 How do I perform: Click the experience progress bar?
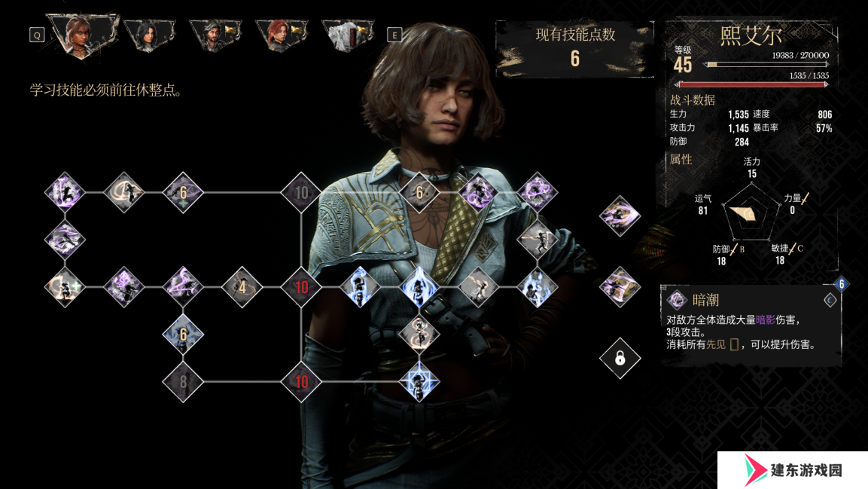point(766,65)
